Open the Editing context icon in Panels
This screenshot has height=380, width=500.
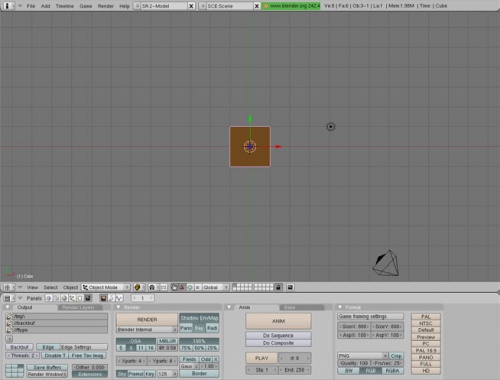coord(80,298)
